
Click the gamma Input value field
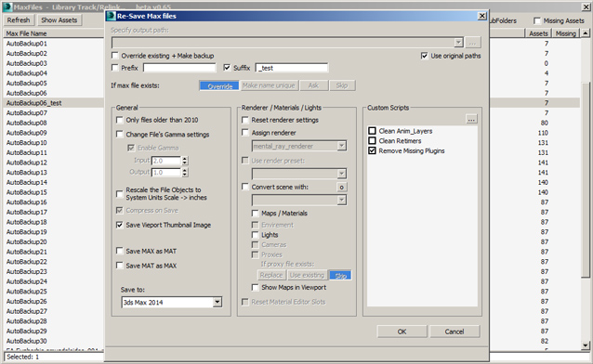pos(166,161)
